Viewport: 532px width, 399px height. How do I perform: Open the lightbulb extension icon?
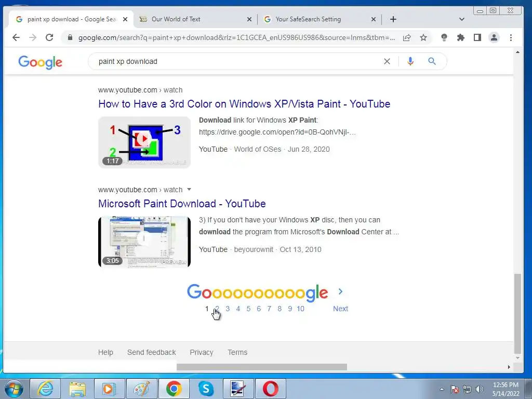tap(444, 37)
